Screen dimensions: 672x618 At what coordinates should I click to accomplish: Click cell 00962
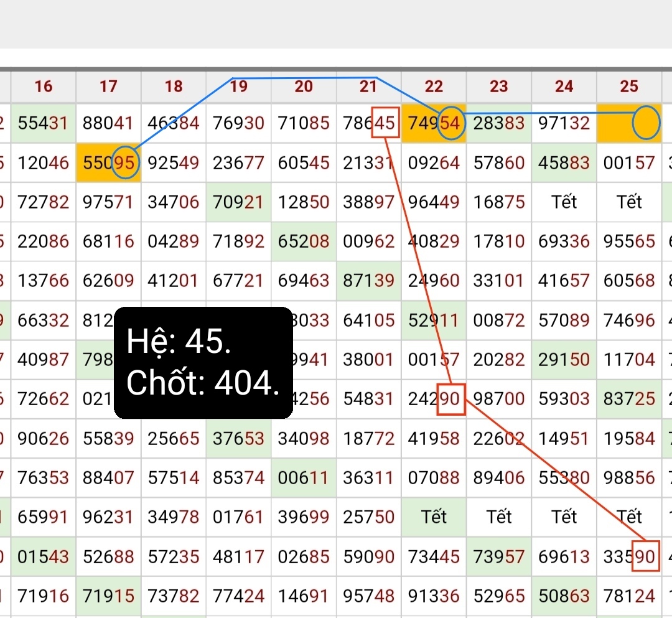[368, 241]
